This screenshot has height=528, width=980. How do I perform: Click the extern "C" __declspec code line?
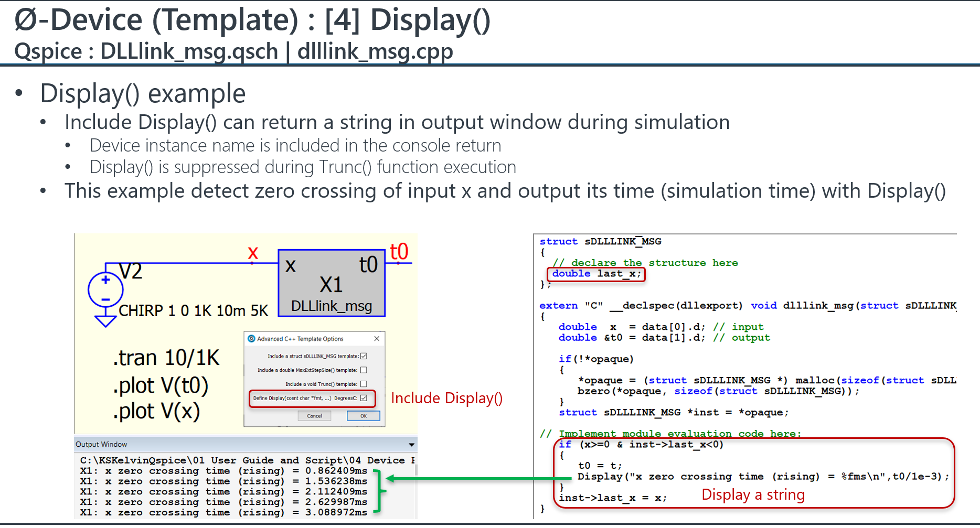click(748, 306)
